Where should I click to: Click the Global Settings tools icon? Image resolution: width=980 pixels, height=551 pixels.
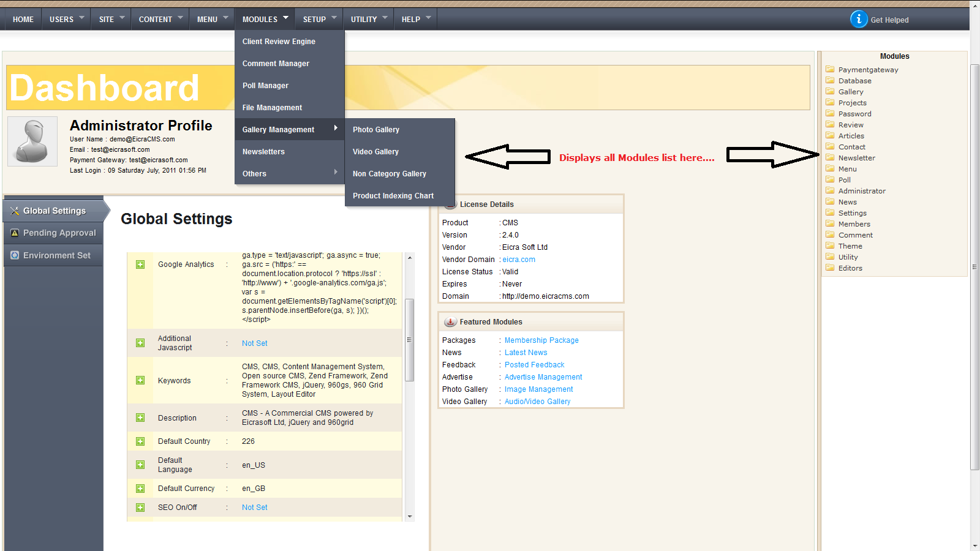click(15, 211)
